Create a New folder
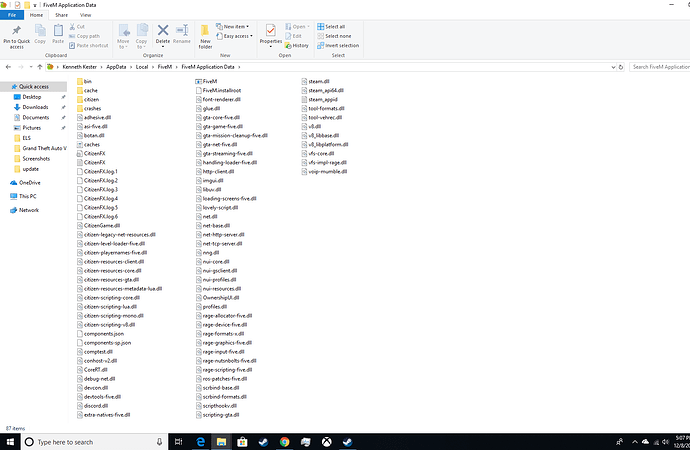This screenshot has height=450, width=690. tap(205, 37)
